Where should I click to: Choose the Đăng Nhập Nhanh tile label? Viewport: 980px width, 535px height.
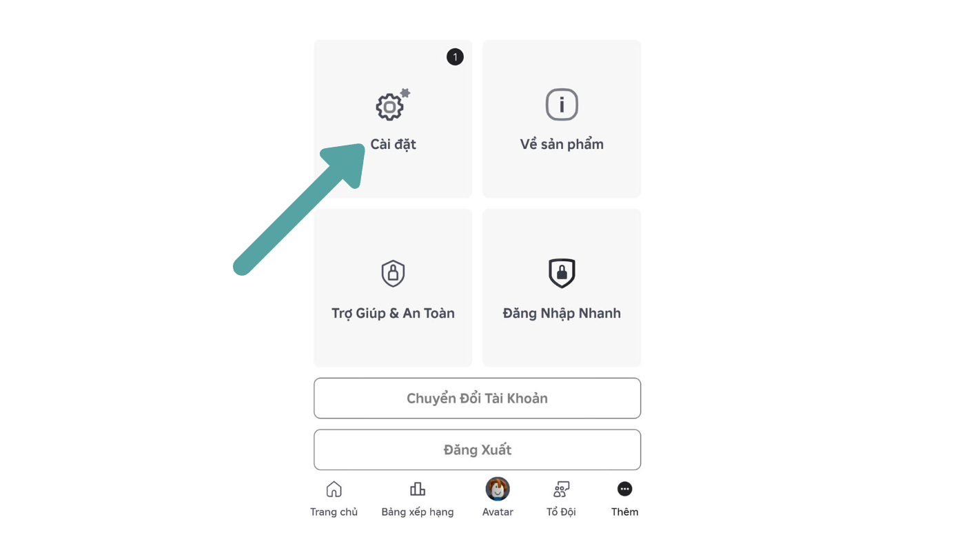tap(562, 313)
